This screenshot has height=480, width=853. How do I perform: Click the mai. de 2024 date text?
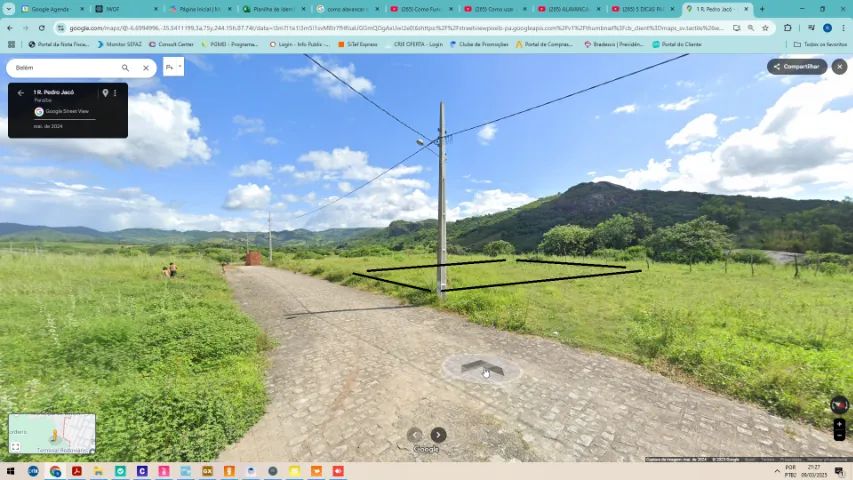pyautogui.click(x=48, y=126)
